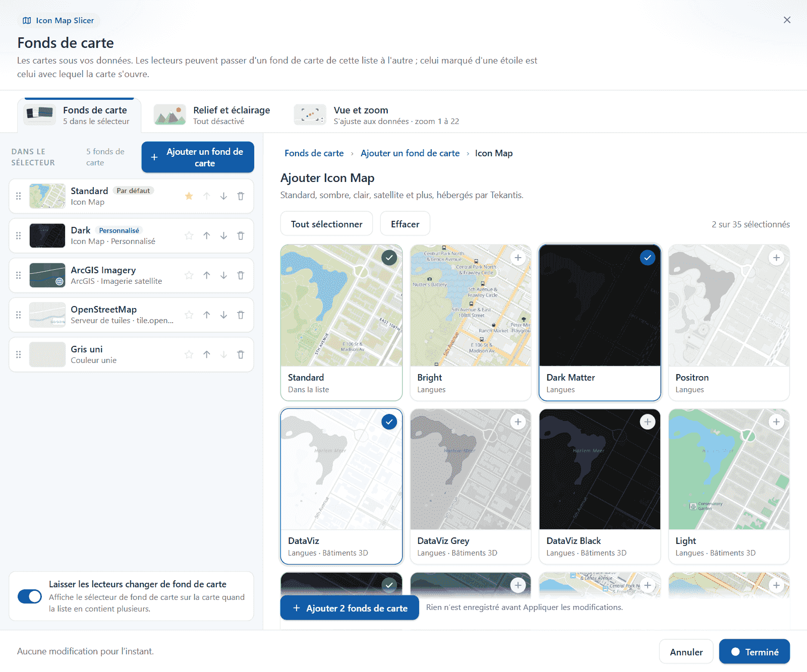Click the OpenStreetMap row thumbnail
This screenshot has height=672, width=807.
pos(47,315)
